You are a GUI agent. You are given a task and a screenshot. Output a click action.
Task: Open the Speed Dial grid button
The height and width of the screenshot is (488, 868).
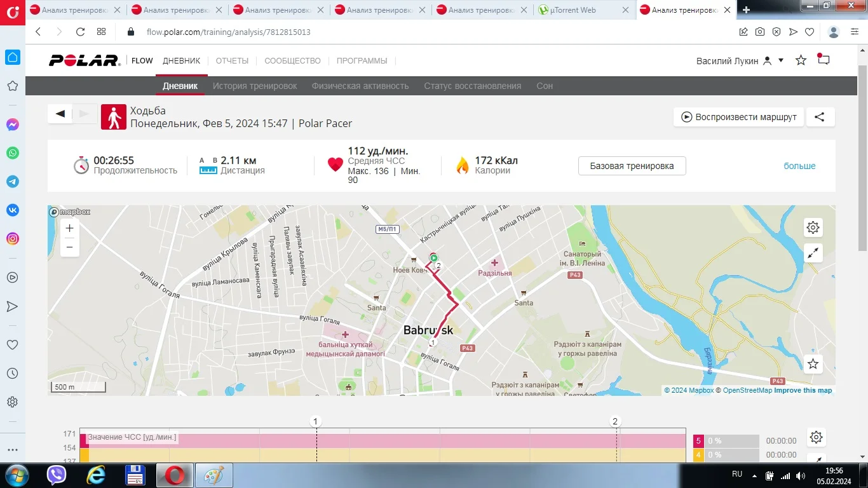pos(102,32)
